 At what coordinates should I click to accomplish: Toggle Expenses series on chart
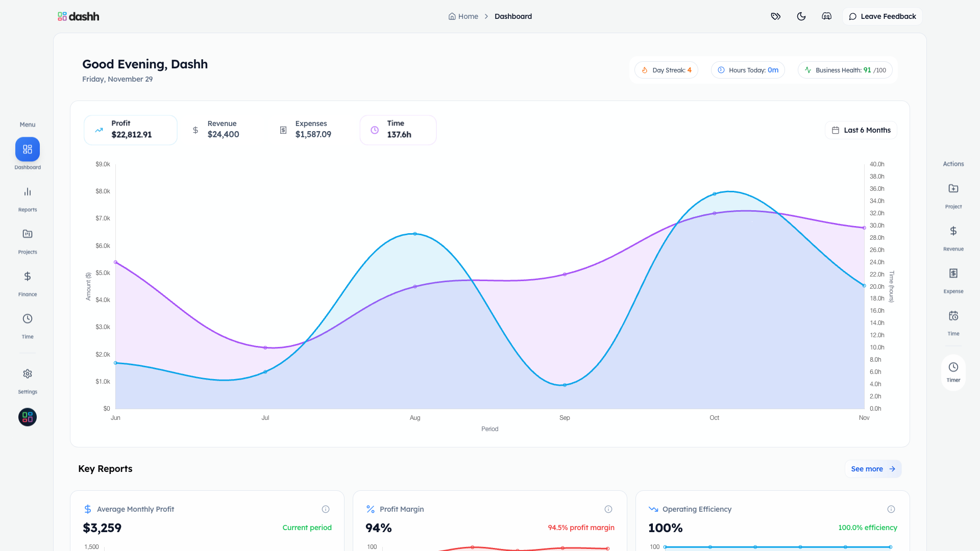(305, 130)
